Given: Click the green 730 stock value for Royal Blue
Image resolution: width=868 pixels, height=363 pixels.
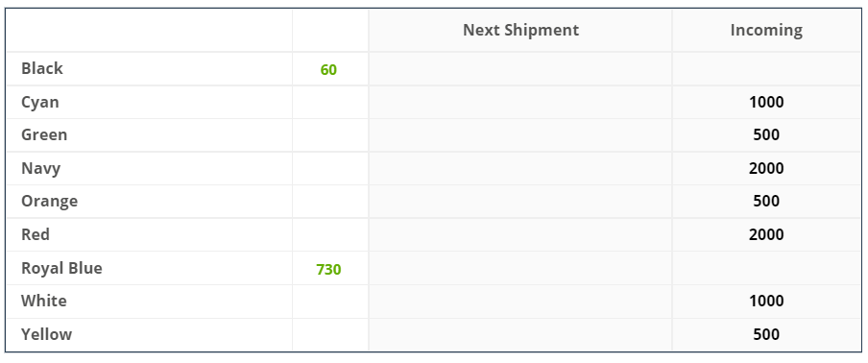Looking at the screenshot, I should point(328,270).
